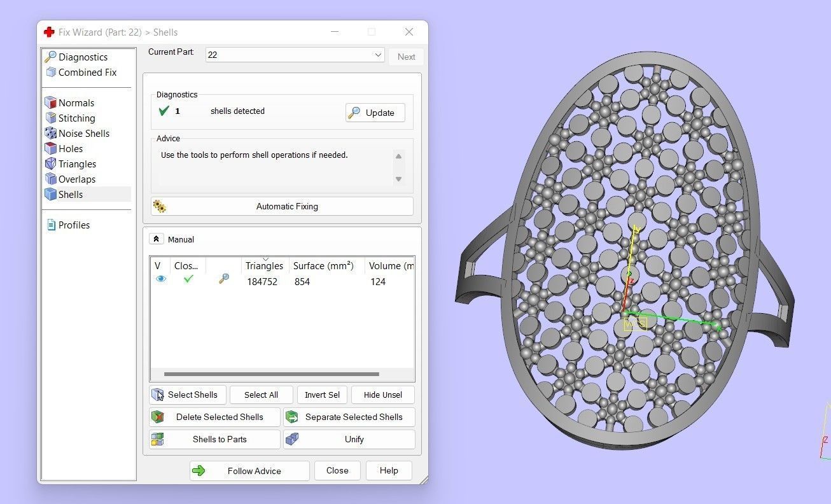The image size is (831, 504).
Task: Click the Follow Advice button
Action: click(x=249, y=471)
